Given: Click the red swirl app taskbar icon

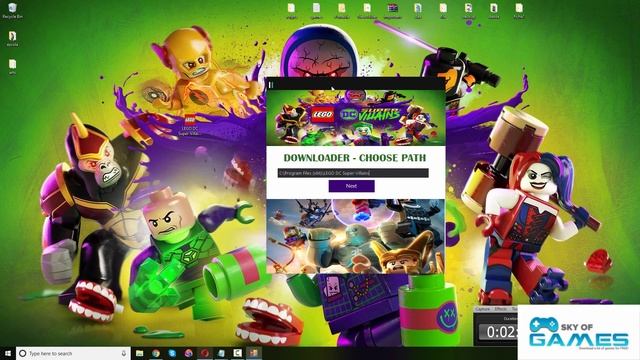Looking at the screenshot, I should pyautogui.click(x=204, y=353).
